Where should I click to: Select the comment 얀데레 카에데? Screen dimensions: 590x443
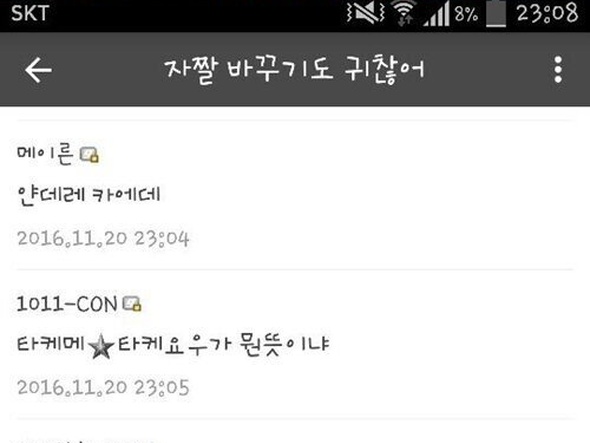(x=89, y=195)
